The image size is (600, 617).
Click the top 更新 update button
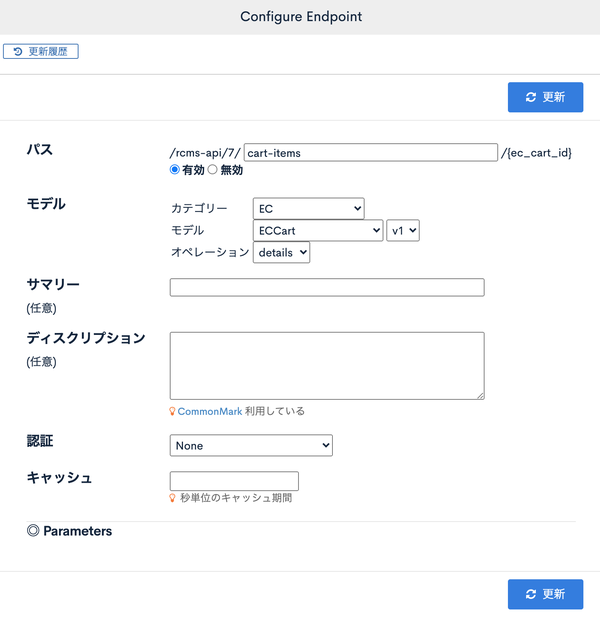coord(545,97)
